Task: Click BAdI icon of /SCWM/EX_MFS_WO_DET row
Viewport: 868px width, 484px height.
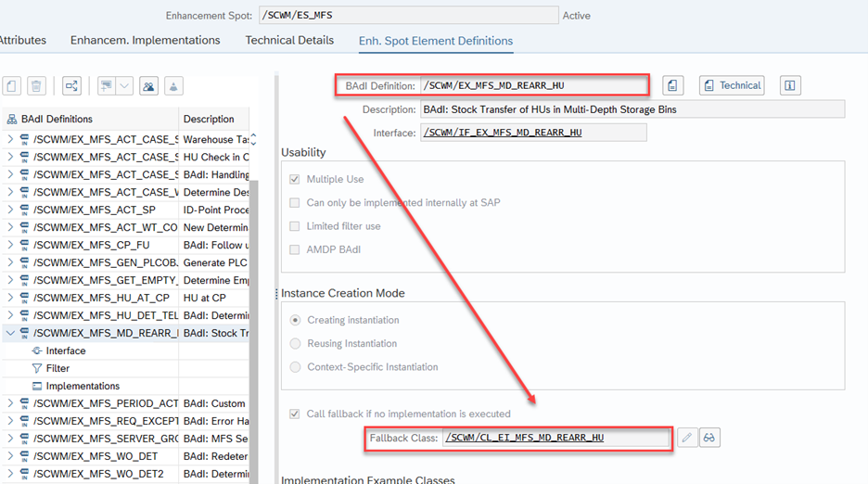Action: [x=24, y=456]
